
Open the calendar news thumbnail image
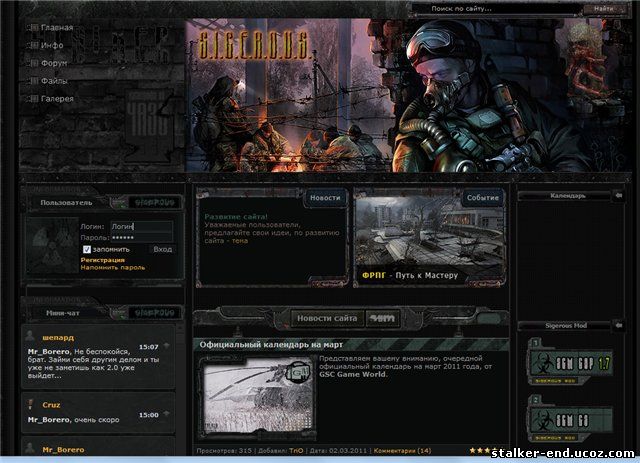click(x=258, y=396)
